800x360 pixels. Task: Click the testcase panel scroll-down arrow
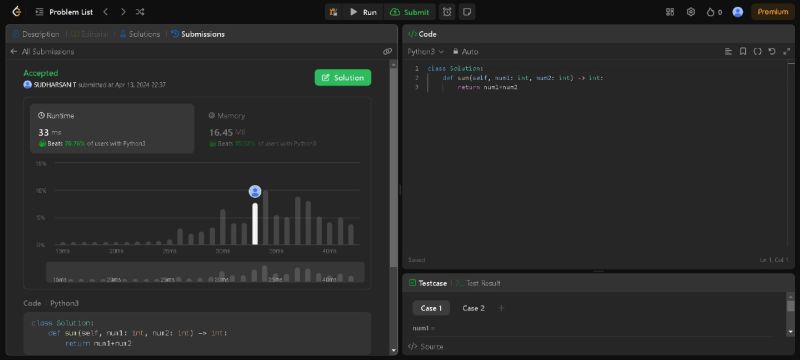(790, 332)
